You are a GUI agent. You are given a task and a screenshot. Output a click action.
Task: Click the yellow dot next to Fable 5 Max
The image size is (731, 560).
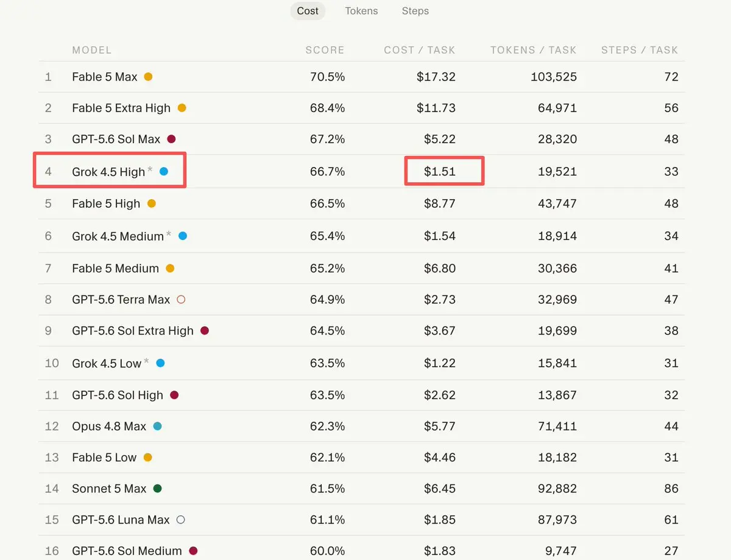click(148, 77)
